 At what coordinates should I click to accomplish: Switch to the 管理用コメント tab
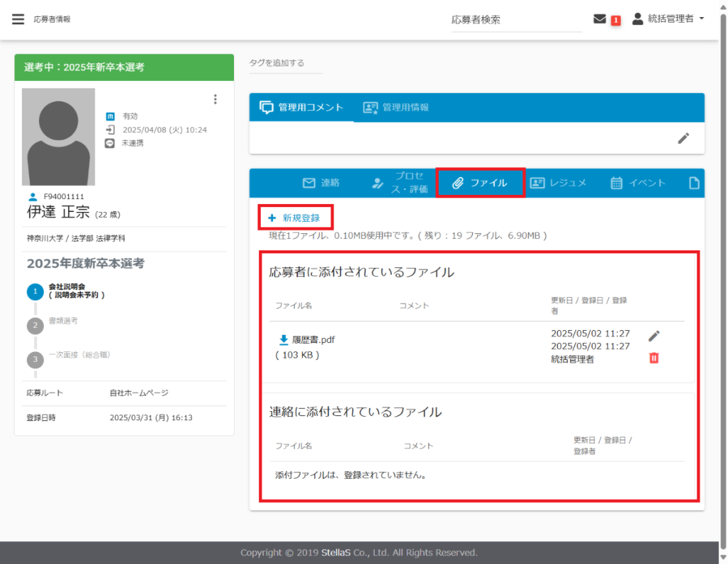[302, 107]
